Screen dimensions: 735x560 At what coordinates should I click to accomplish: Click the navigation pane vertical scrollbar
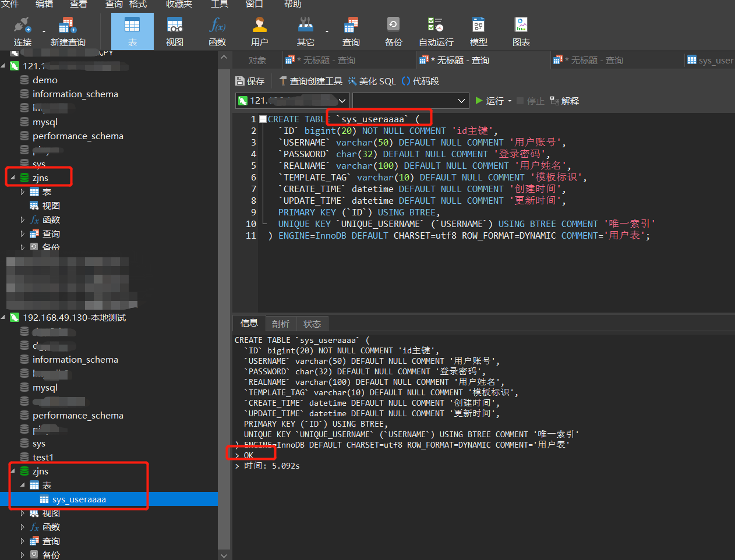click(224, 309)
